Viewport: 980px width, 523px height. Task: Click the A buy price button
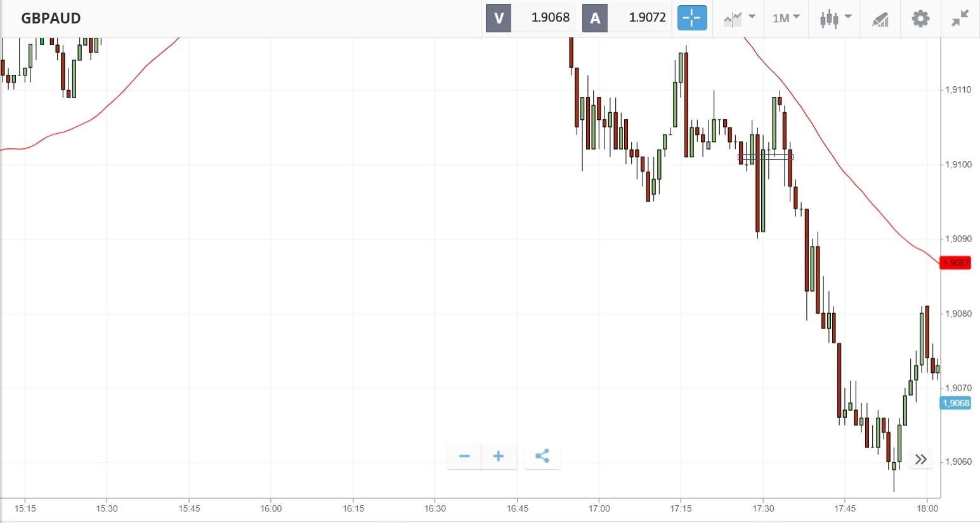pos(595,18)
